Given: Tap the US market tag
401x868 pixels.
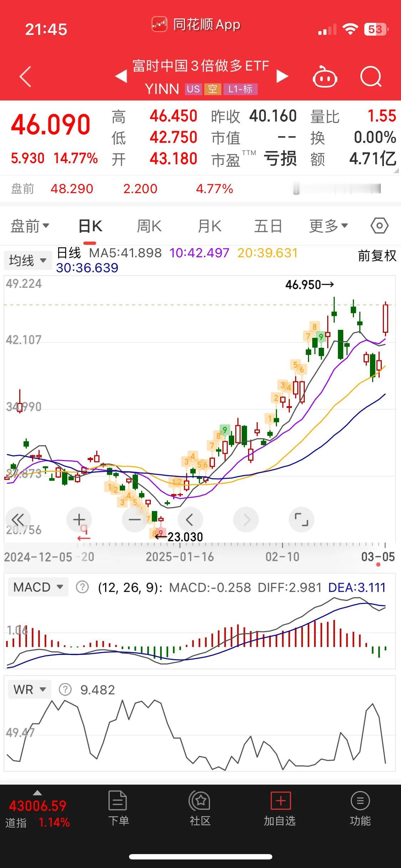Looking at the screenshot, I should pyautogui.click(x=193, y=89).
